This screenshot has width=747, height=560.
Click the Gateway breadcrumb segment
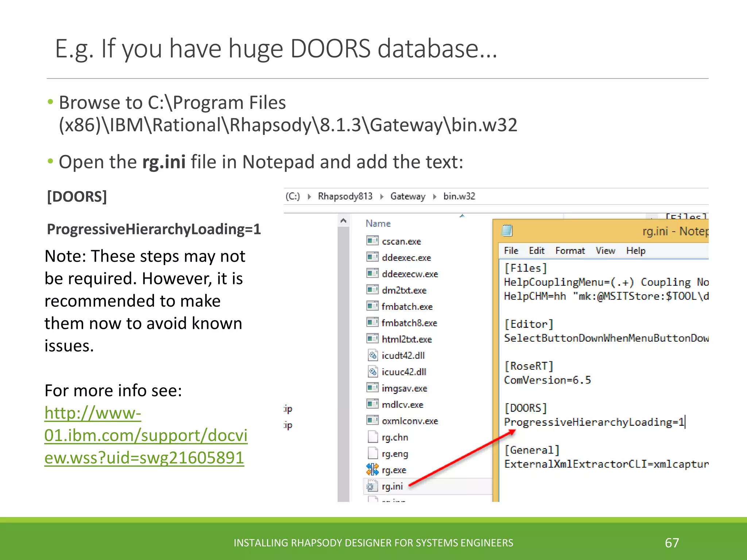[x=408, y=197]
